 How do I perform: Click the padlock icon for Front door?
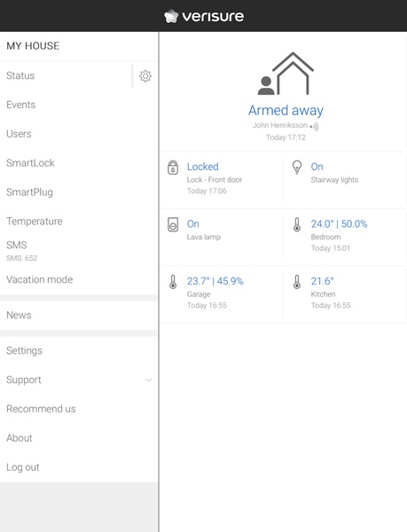[173, 168]
